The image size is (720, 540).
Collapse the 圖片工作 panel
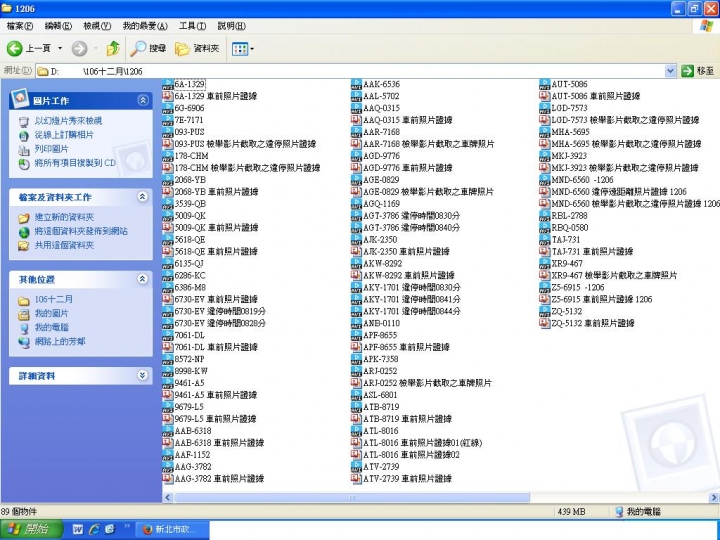143,100
